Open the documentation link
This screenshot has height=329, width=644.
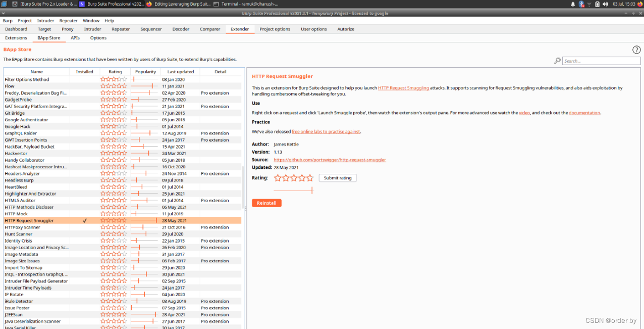click(x=584, y=113)
